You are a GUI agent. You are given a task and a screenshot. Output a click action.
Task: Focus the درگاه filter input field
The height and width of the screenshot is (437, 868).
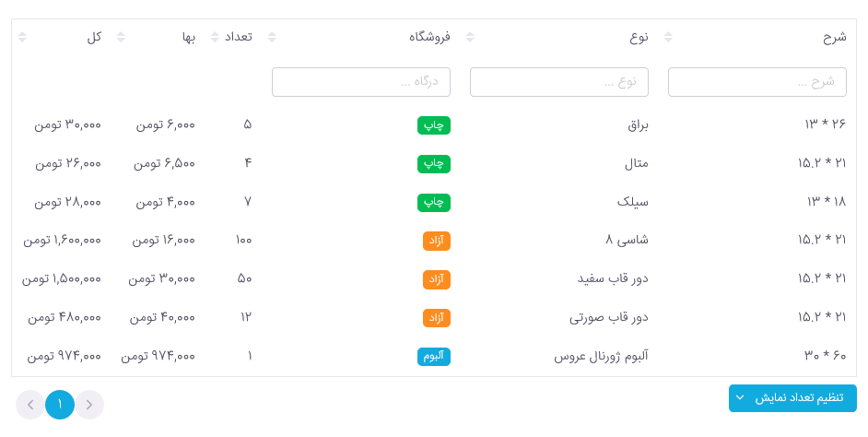tap(361, 82)
